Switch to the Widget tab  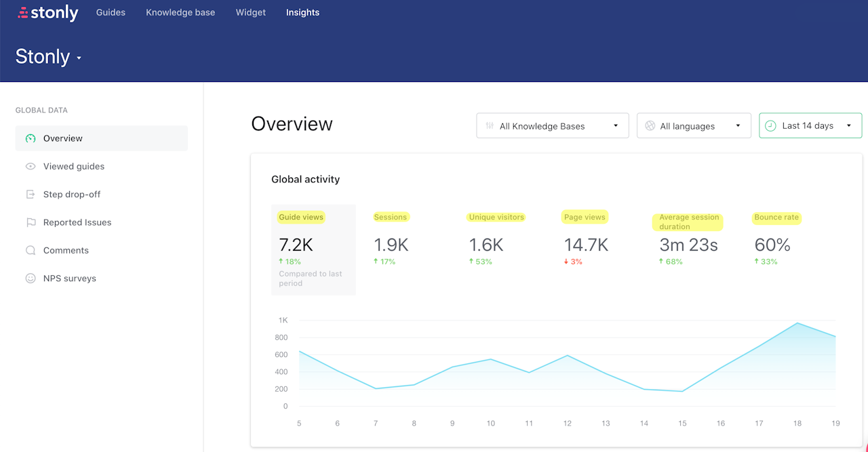[x=250, y=12]
